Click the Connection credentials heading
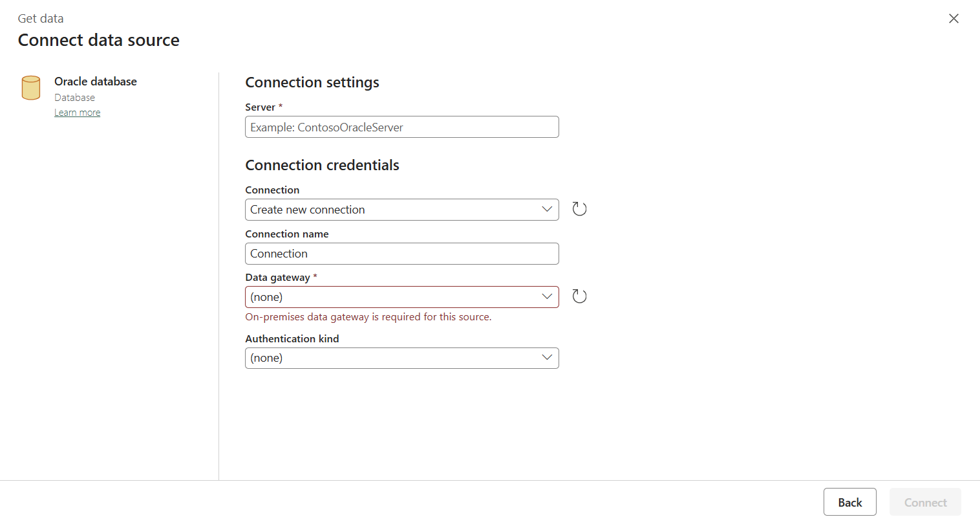This screenshot has height=517, width=980. pyautogui.click(x=322, y=165)
